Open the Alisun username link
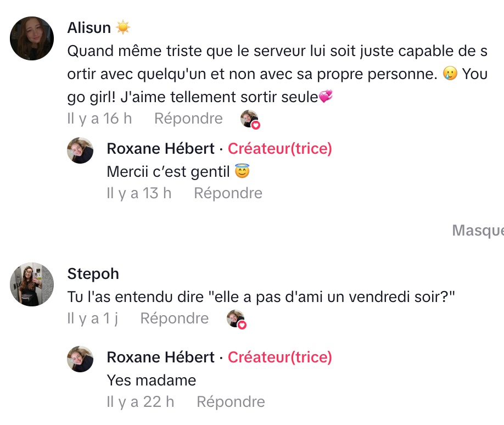504x425 pixels. point(89,27)
